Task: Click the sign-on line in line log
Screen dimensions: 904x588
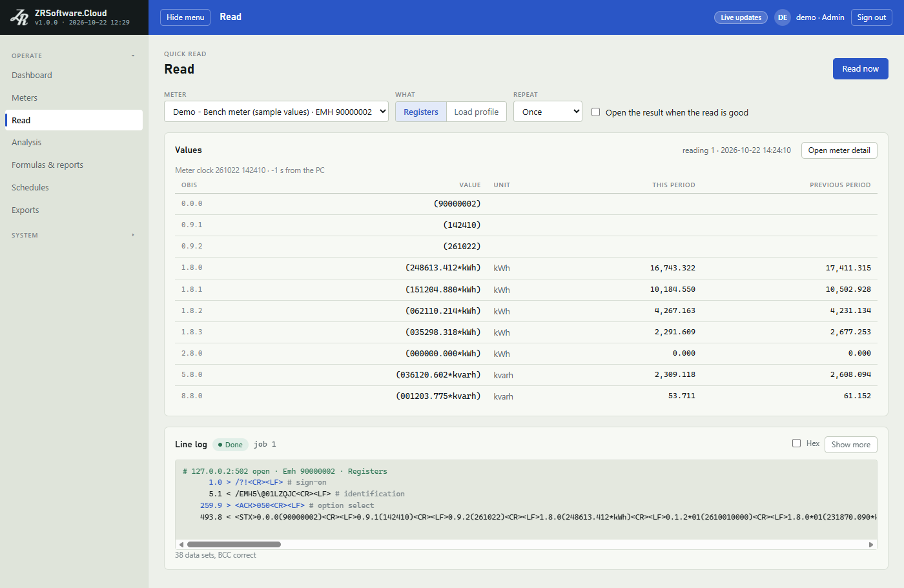Action: point(267,482)
